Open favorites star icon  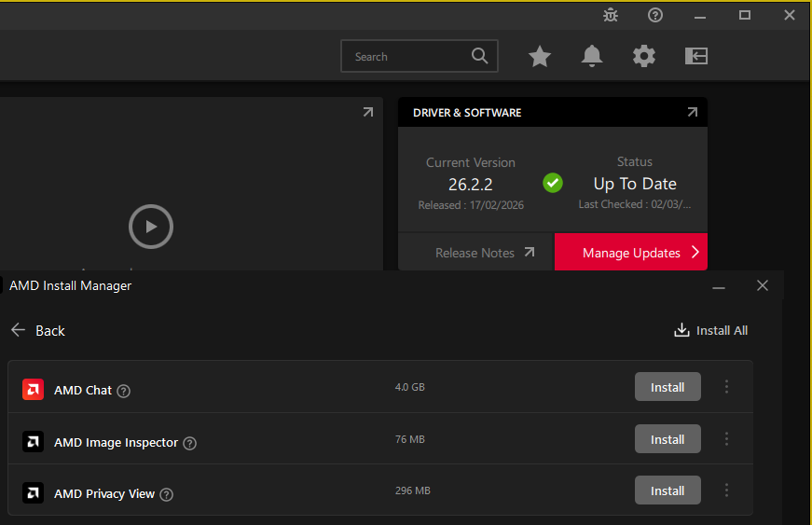pyautogui.click(x=540, y=56)
